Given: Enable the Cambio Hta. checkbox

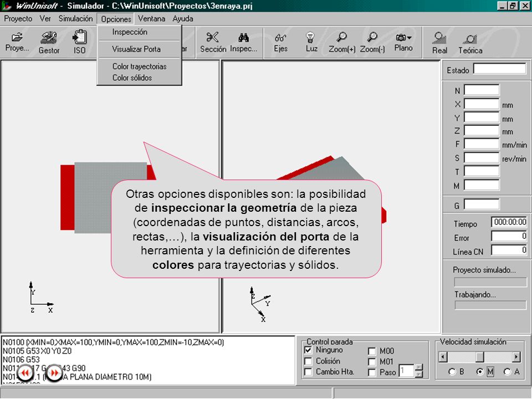Looking at the screenshot, I should point(309,372).
